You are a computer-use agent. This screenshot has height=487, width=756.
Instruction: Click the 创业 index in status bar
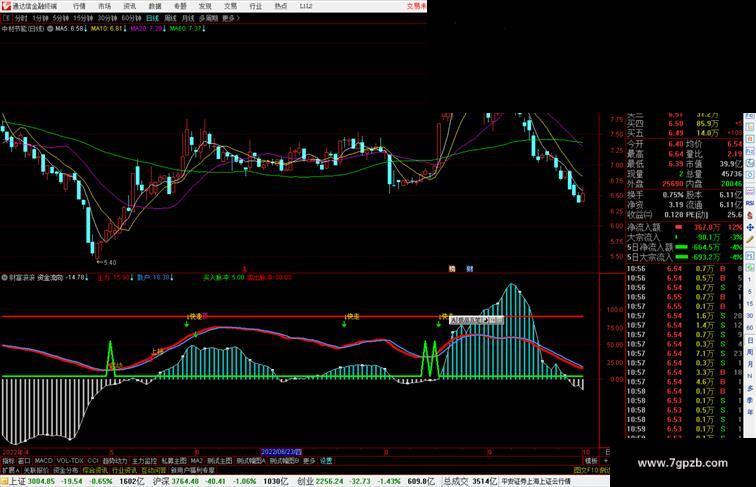click(304, 481)
